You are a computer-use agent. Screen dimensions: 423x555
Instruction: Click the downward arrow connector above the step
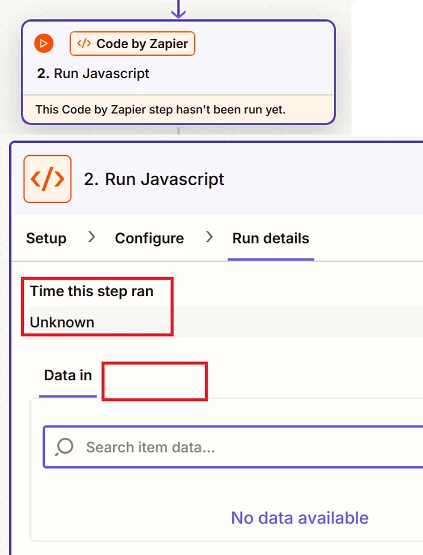click(x=178, y=9)
